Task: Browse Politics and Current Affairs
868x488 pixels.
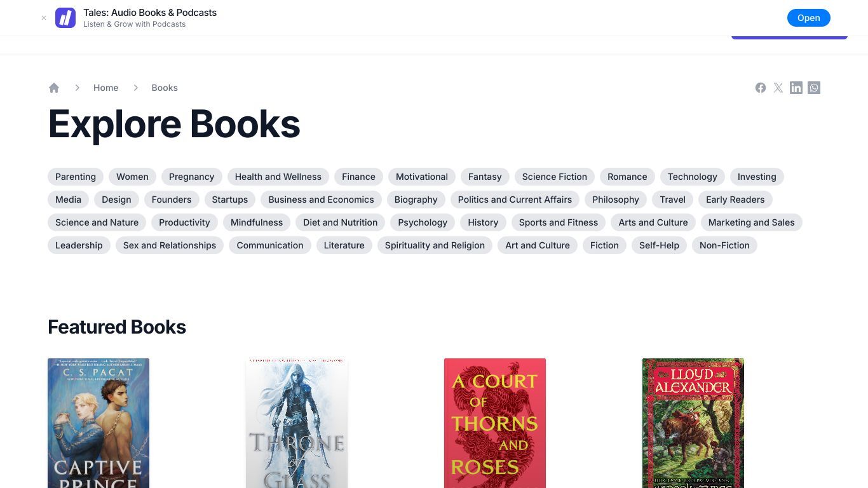Action: pyautogui.click(x=515, y=200)
